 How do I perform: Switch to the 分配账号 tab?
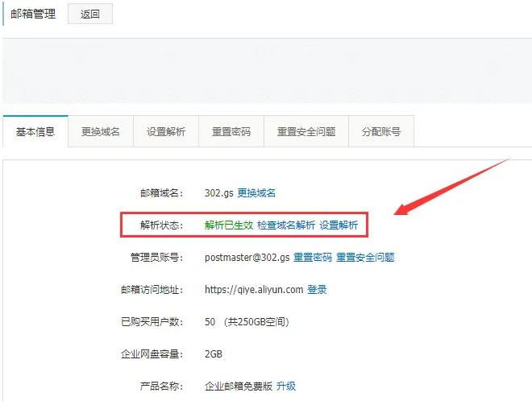[x=381, y=132]
